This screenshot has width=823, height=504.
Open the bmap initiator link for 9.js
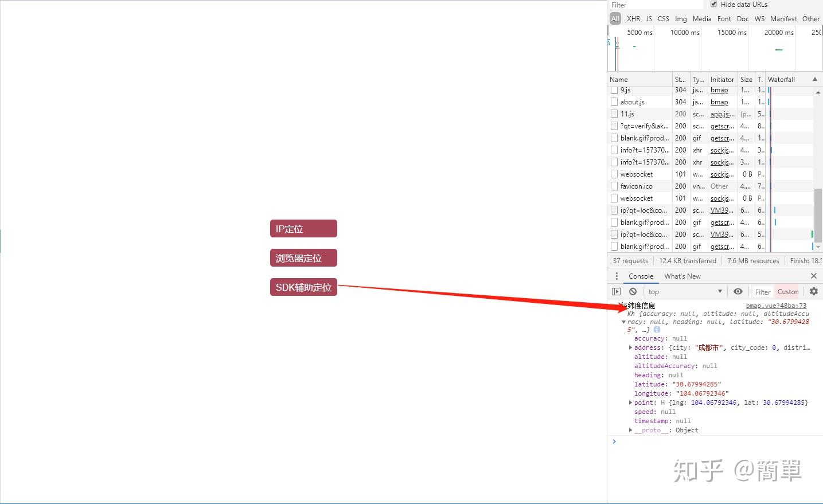point(719,90)
